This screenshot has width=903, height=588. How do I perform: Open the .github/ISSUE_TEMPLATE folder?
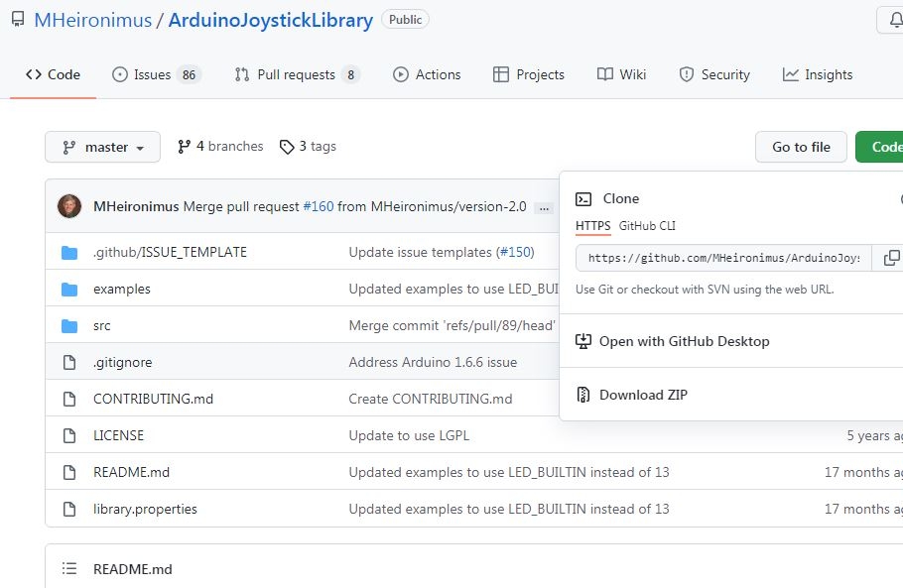click(170, 252)
